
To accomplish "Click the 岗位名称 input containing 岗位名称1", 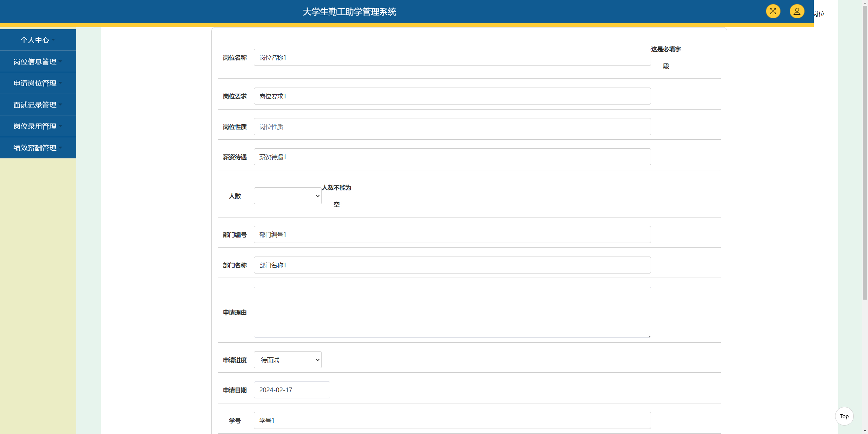I will (452, 57).
